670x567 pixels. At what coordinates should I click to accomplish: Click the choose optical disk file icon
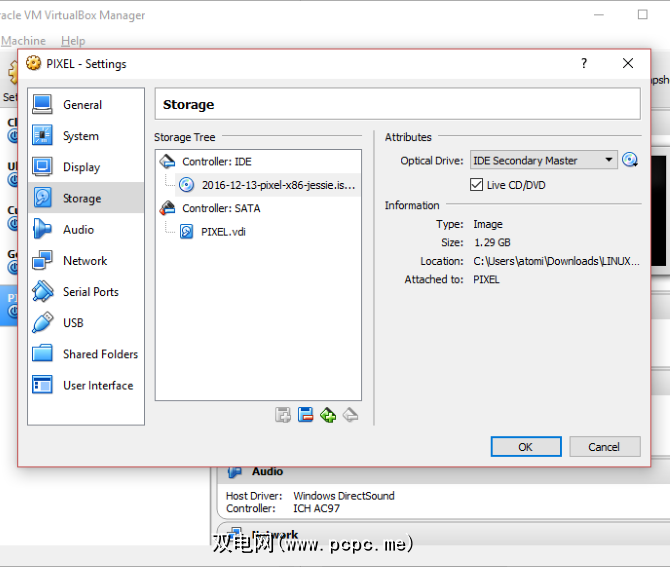coord(630,160)
